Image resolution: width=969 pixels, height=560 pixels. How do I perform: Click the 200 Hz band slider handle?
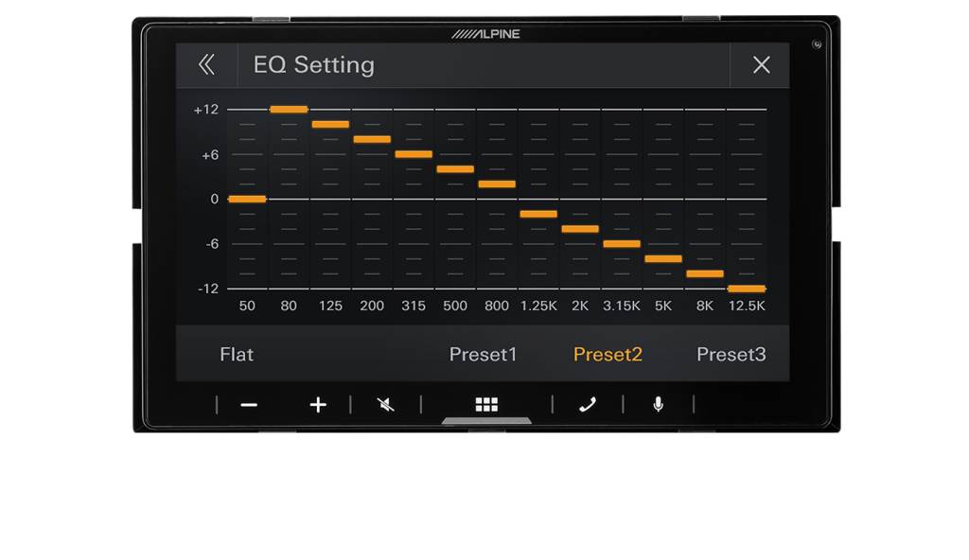(372, 139)
